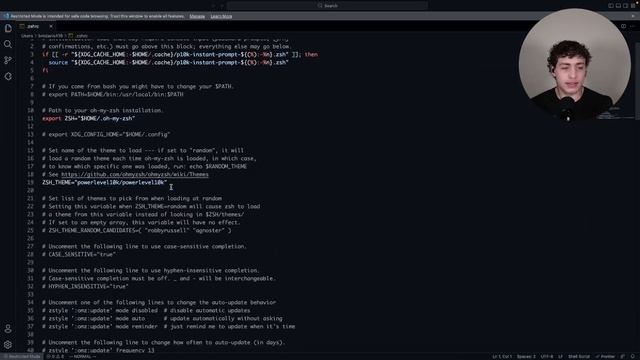Click the Users breadcrumb segment

click(x=27, y=36)
